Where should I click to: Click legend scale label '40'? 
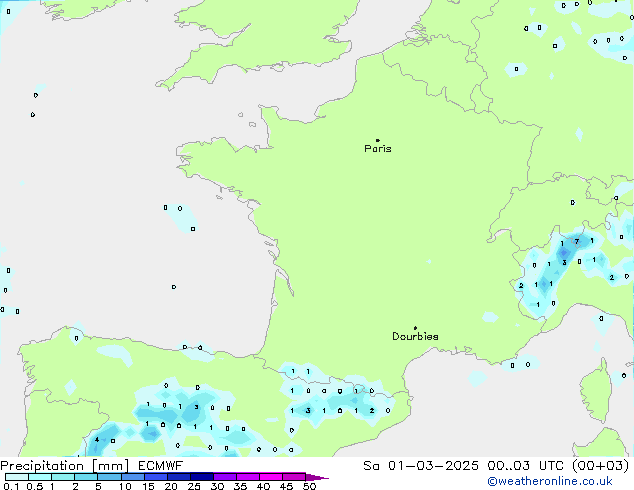[263, 486]
